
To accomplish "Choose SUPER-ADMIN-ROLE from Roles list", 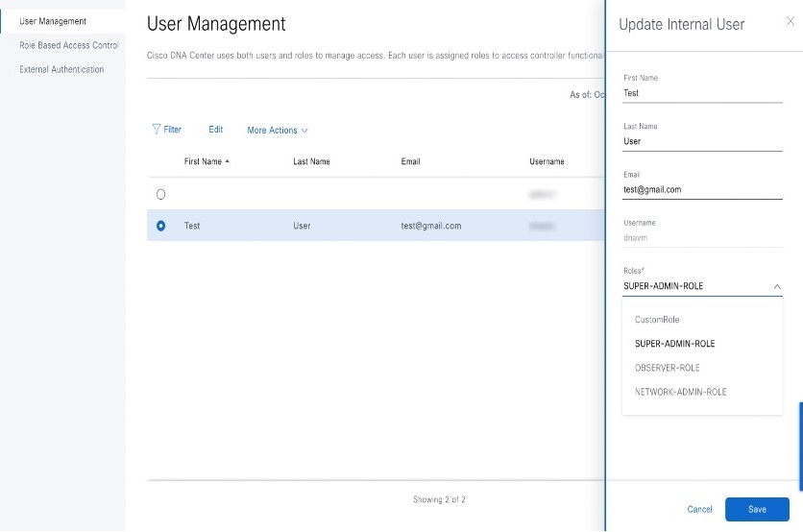I will pos(675,344).
